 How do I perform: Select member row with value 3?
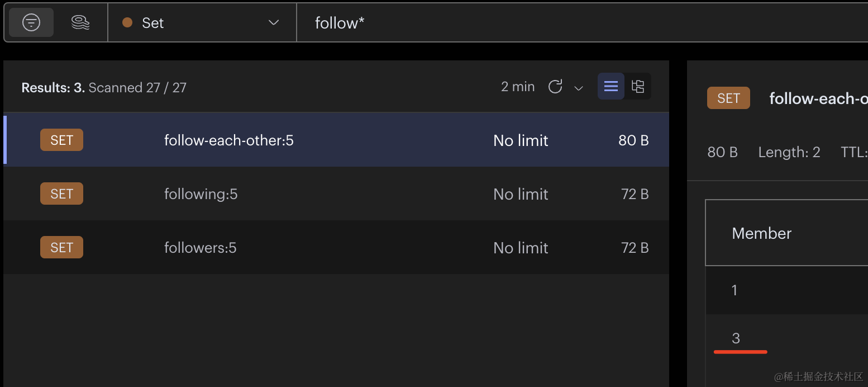[782, 338]
